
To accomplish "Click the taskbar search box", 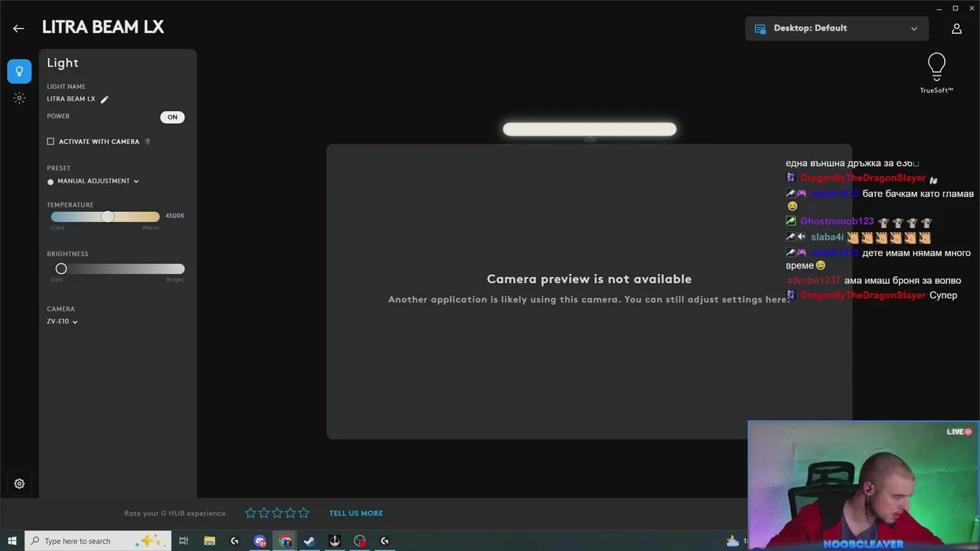I will [98, 541].
